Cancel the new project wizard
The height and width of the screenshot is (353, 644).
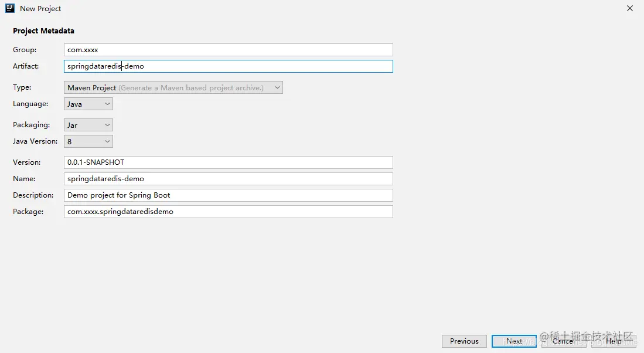[564, 341]
